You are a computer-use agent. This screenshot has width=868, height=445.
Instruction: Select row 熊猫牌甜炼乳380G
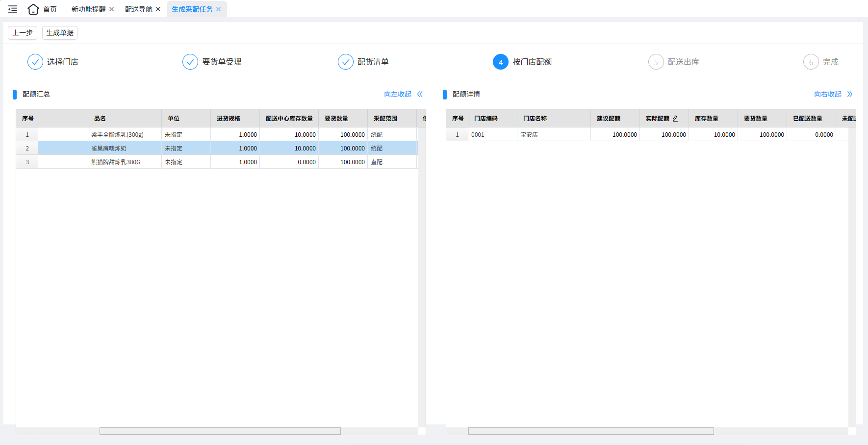coord(217,162)
